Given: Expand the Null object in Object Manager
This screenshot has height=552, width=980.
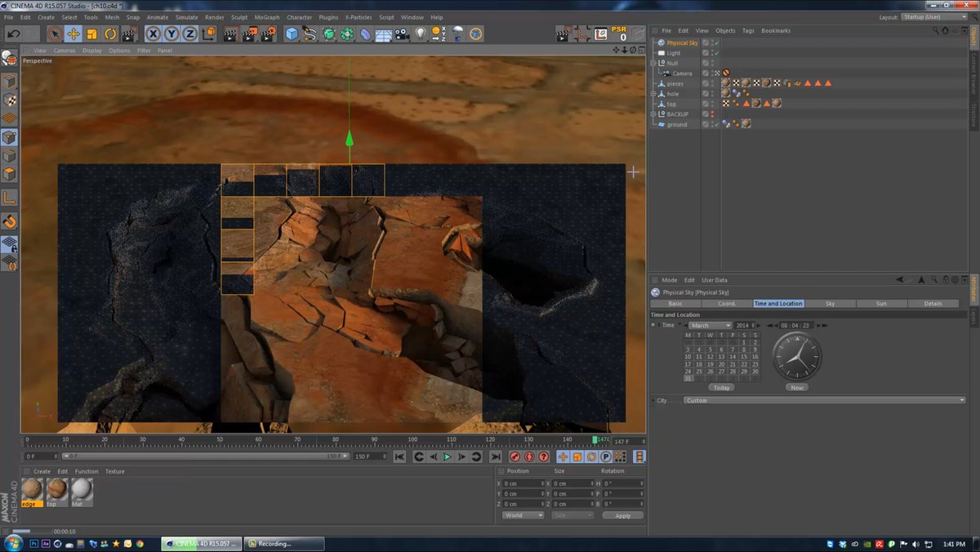Looking at the screenshot, I should 653,63.
